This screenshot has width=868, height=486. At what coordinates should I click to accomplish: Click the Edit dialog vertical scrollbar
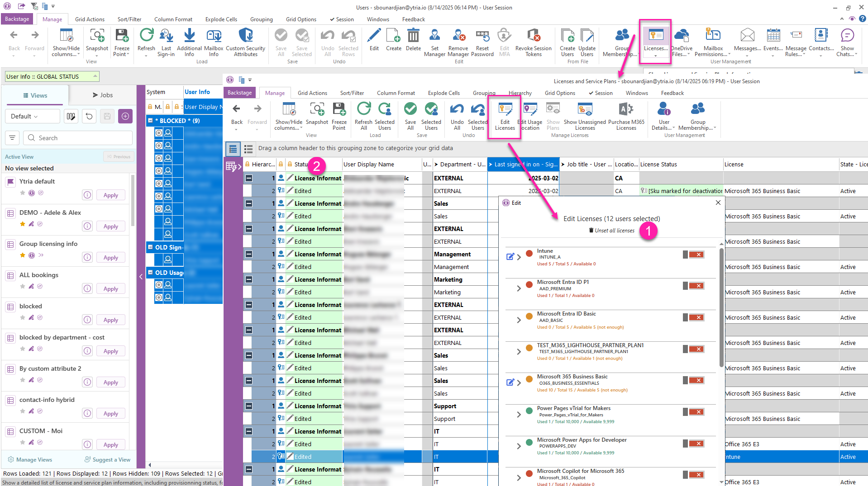pos(721,307)
